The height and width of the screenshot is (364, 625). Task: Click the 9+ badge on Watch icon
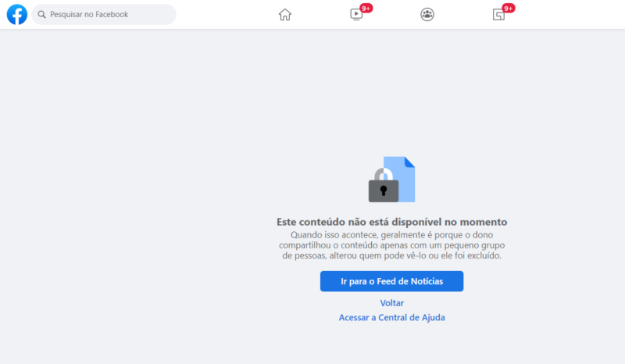pos(366,8)
